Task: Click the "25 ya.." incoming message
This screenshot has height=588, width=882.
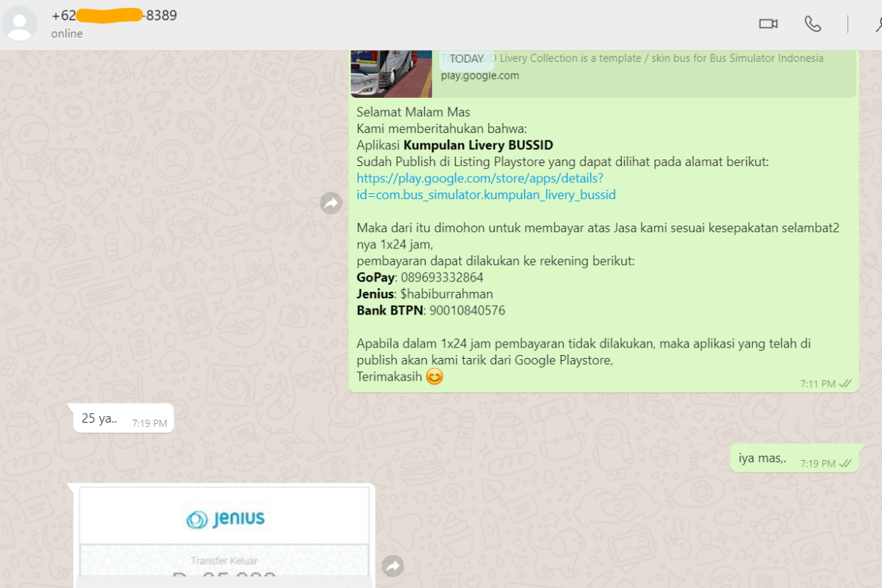Action: pyautogui.click(x=123, y=418)
